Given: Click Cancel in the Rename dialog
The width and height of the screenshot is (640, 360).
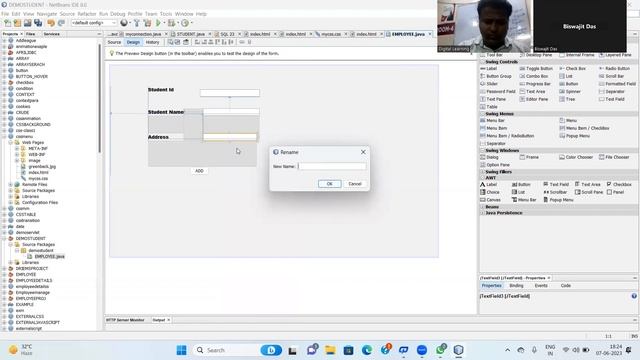Looking at the screenshot, I should click(355, 184).
